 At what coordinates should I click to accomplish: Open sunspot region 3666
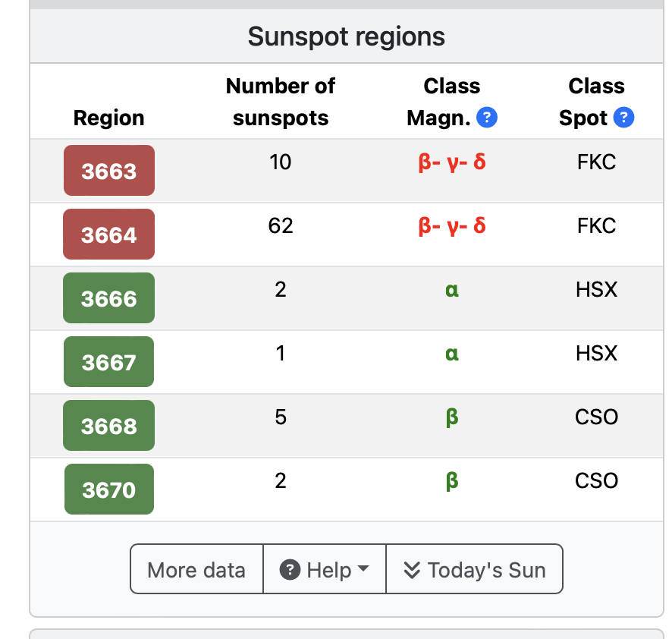109,297
